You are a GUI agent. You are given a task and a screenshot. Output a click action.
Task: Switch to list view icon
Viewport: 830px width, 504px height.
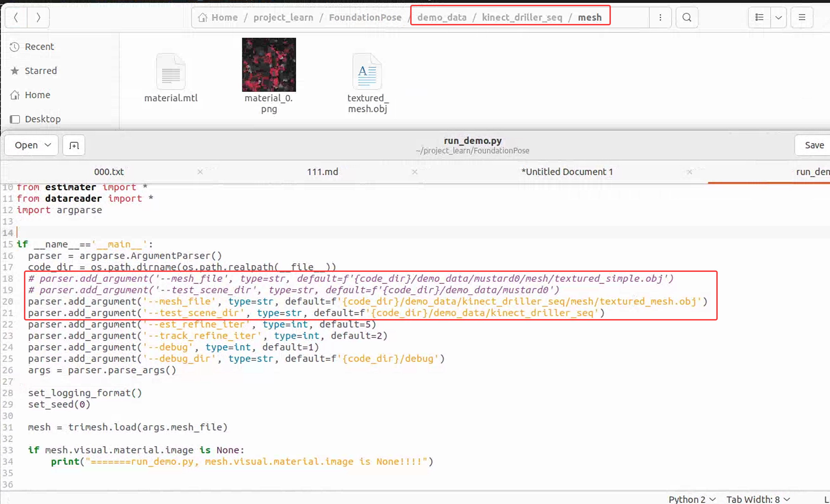pyautogui.click(x=759, y=17)
